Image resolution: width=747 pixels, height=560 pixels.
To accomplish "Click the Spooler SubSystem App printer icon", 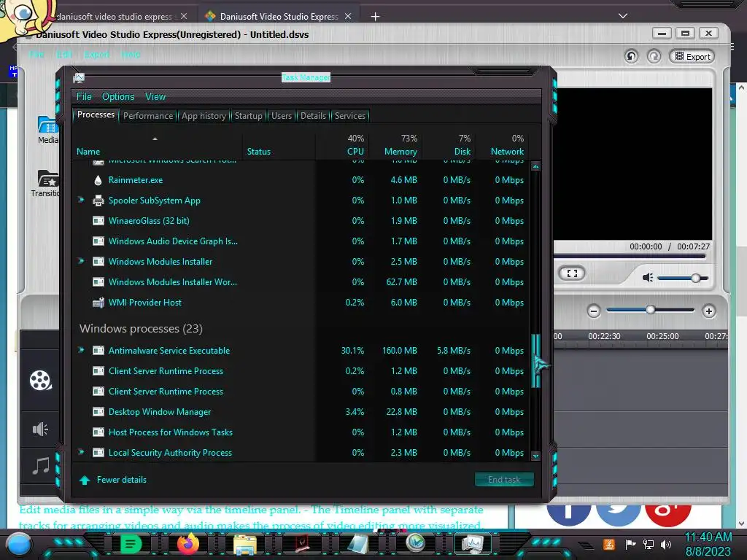I will pos(98,201).
